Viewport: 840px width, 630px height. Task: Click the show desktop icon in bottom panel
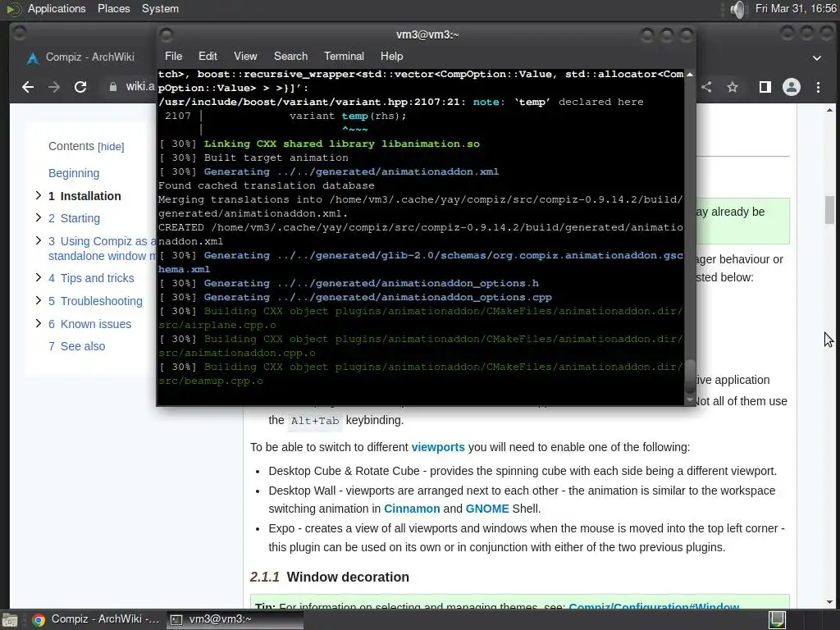pyautogui.click(x=10, y=620)
